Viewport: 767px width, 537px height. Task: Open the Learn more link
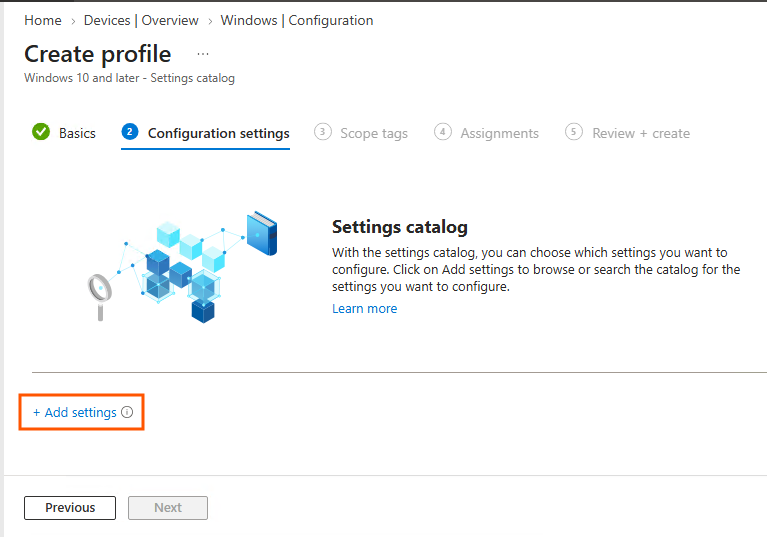364,309
